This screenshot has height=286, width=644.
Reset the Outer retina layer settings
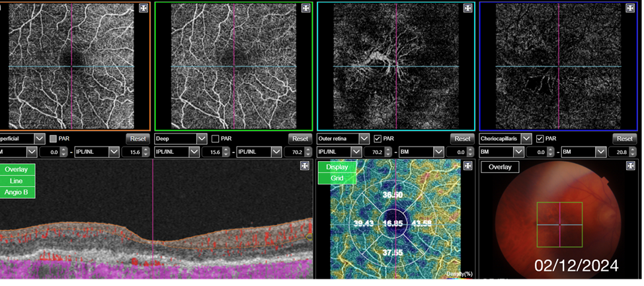click(462, 139)
